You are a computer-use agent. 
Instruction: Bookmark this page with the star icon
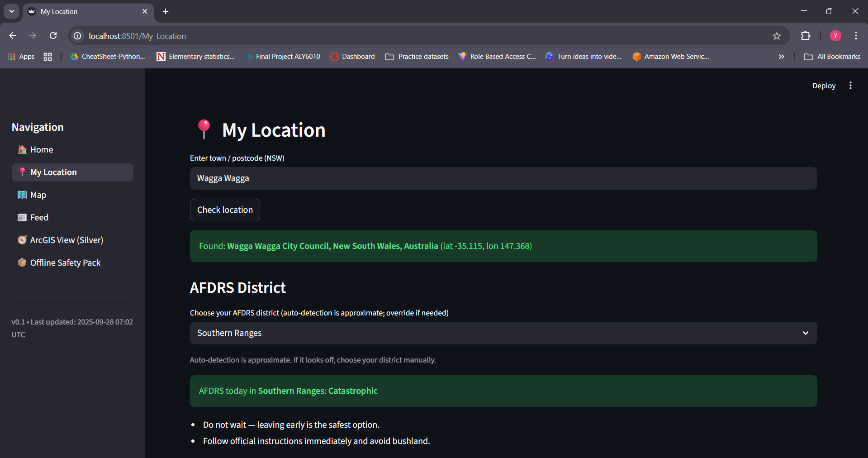click(777, 36)
